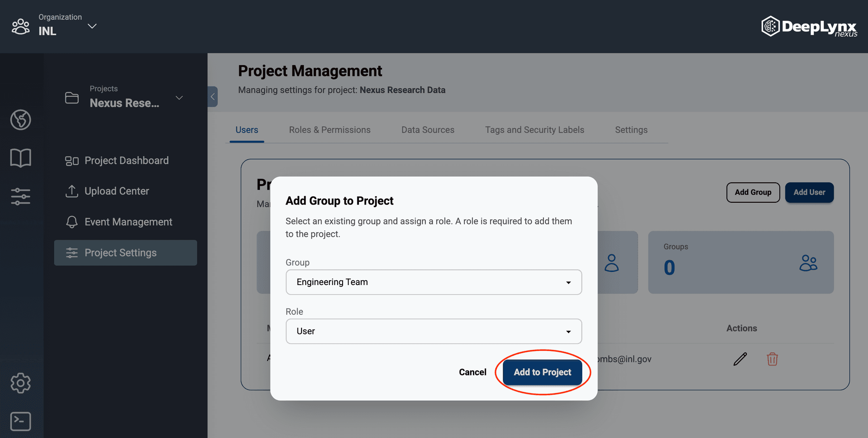Expand the Projects selector chevron
This screenshot has height=438, width=868.
click(179, 97)
